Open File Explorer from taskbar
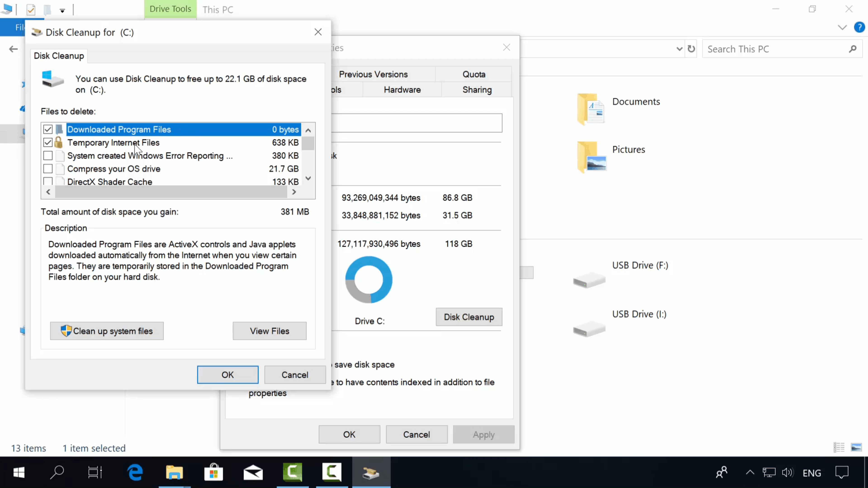The image size is (868, 488). pos(174,472)
